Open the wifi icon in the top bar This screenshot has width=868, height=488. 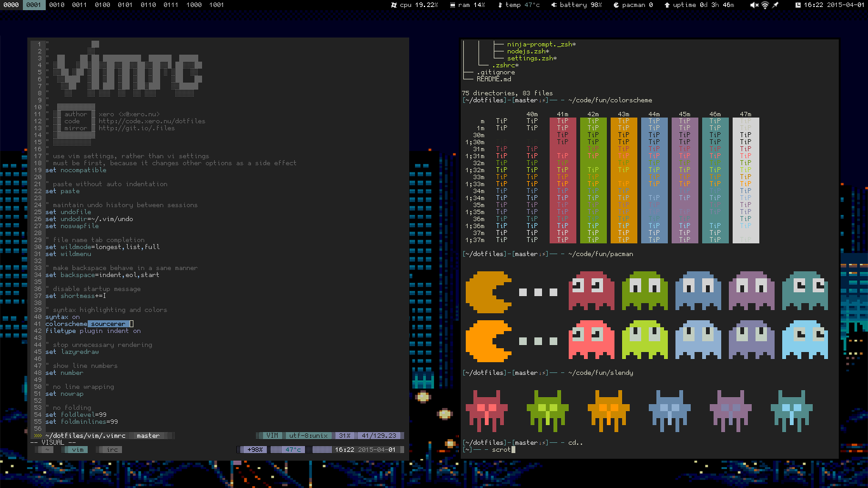(x=765, y=5)
